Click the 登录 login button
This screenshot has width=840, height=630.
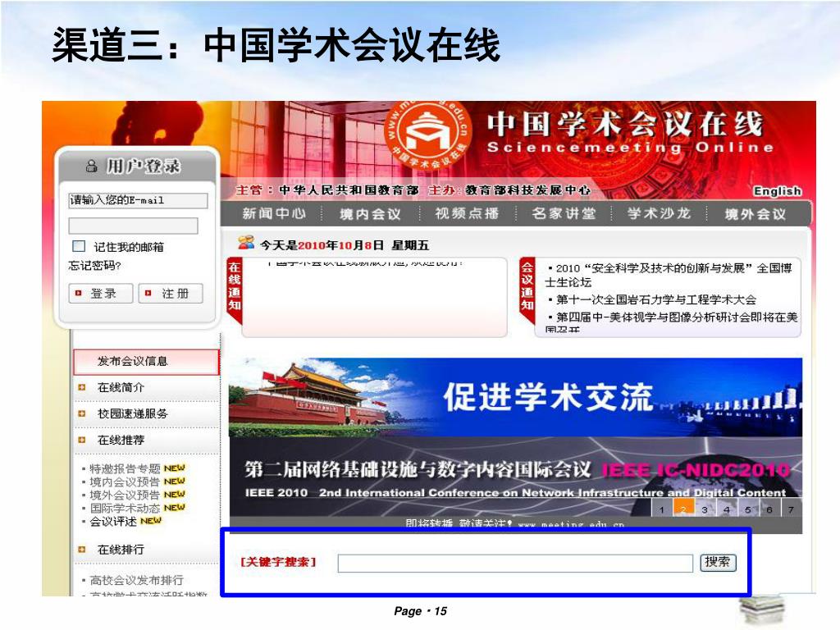[x=100, y=294]
